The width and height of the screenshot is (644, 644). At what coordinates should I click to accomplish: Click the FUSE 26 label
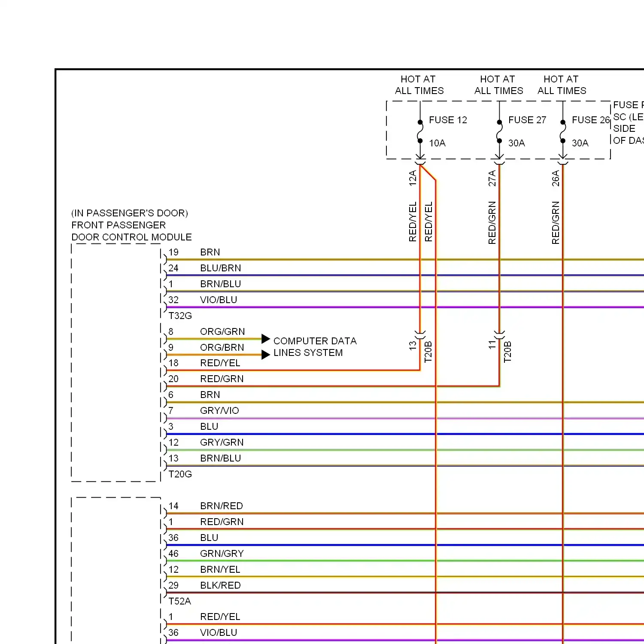coord(591,120)
